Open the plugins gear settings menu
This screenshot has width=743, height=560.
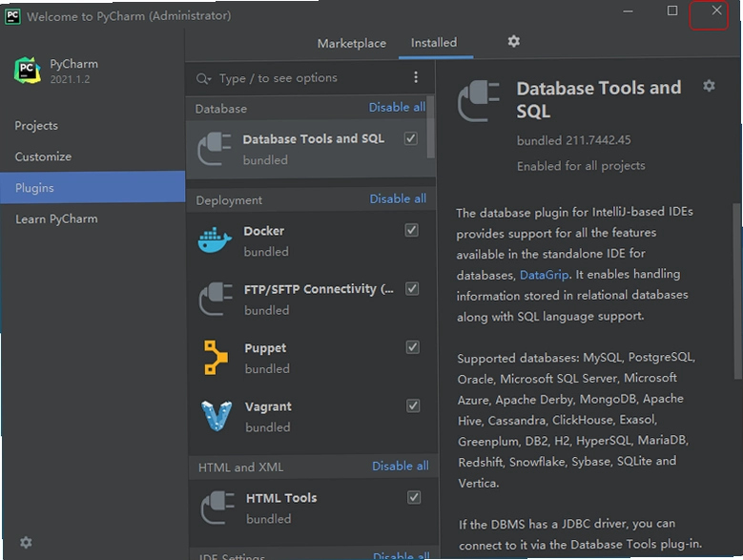514,42
